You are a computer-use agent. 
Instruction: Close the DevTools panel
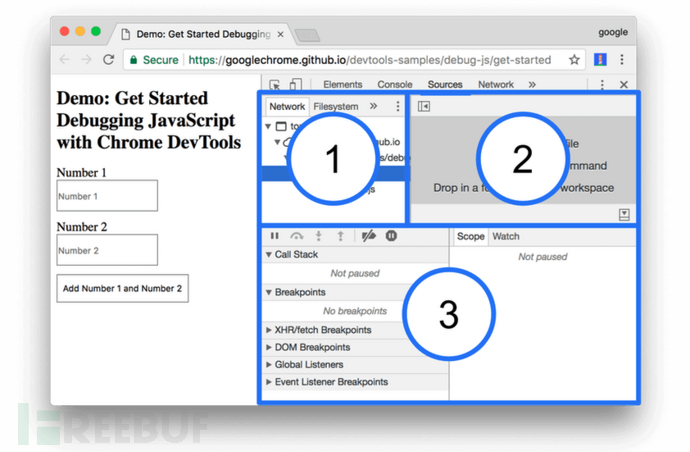pyautogui.click(x=624, y=85)
